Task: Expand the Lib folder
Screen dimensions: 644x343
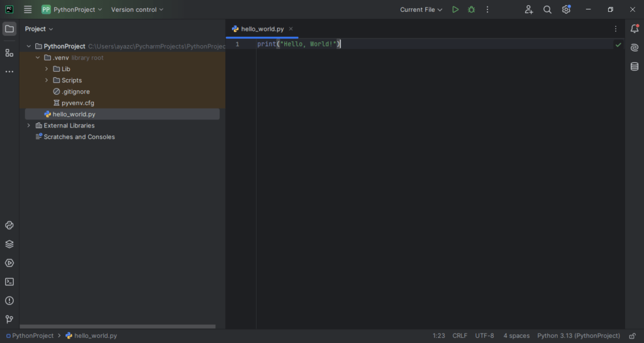Action: click(x=47, y=69)
